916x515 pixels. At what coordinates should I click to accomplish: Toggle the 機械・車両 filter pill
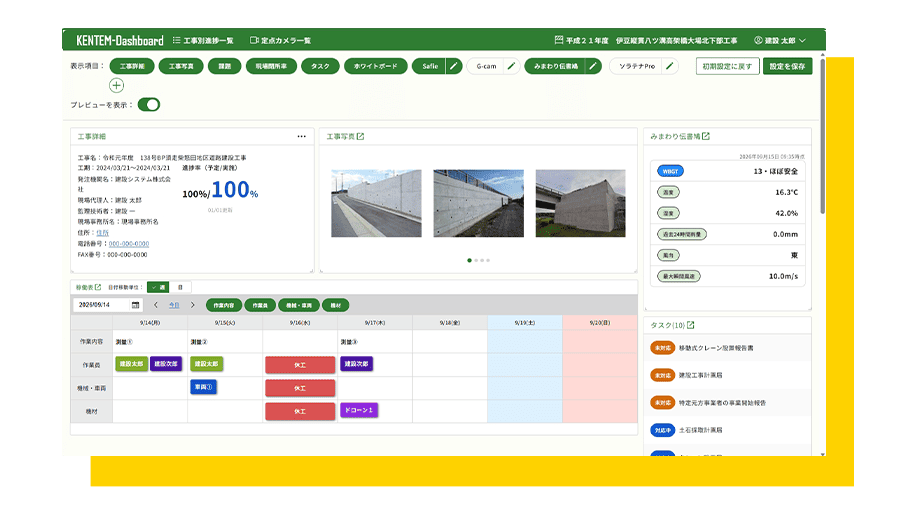point(299,305)
